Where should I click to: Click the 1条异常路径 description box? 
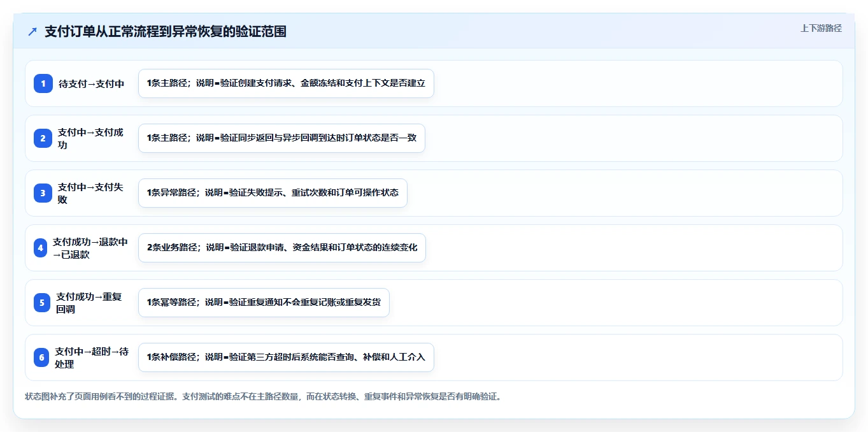(273, 193)
